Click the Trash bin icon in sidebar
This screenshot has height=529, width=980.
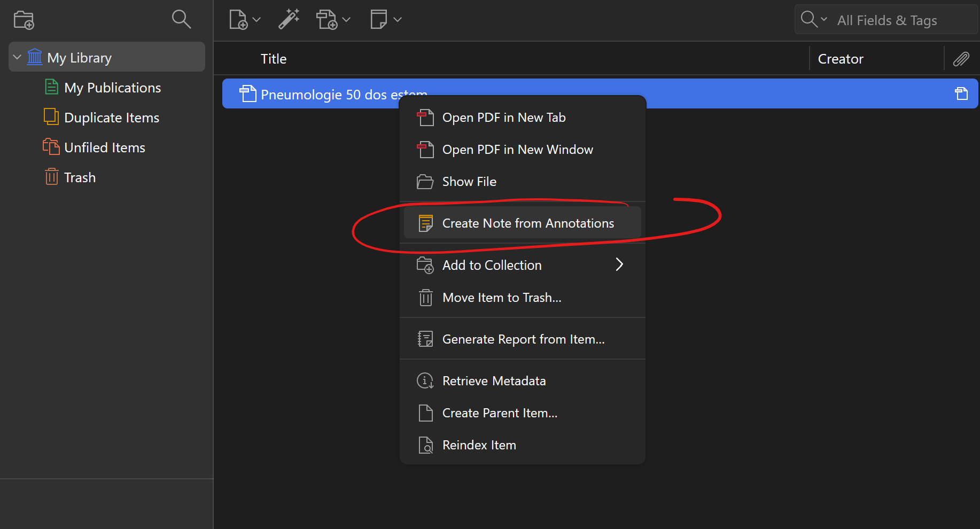pos(51,176)
